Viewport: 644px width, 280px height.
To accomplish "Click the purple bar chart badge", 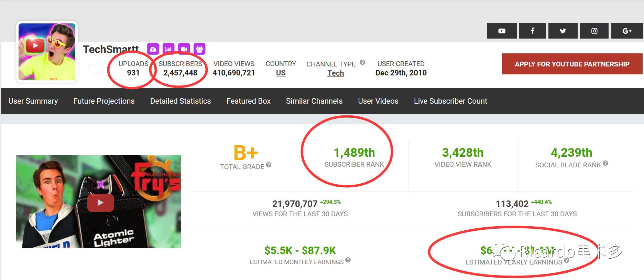I will tap(168, 49).
